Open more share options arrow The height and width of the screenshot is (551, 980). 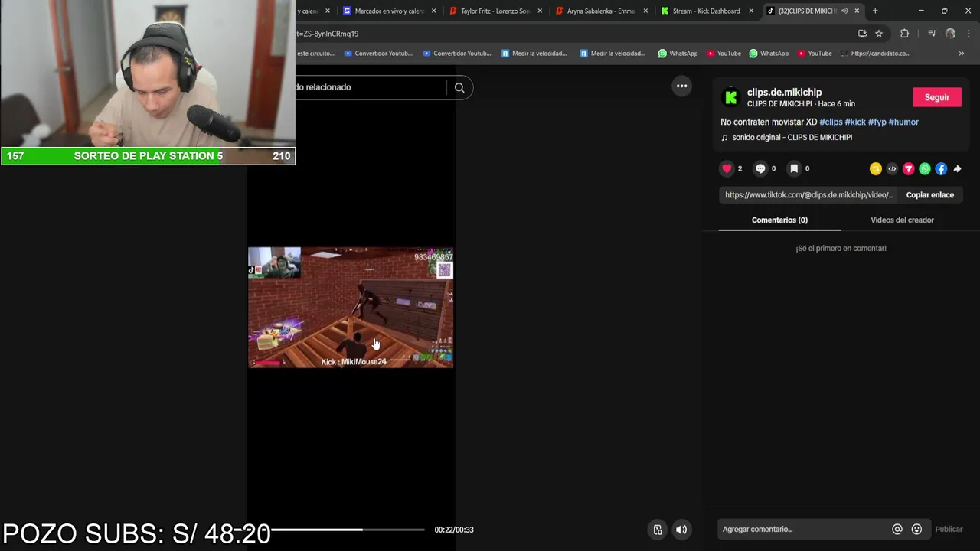click(x=957, y=168)
